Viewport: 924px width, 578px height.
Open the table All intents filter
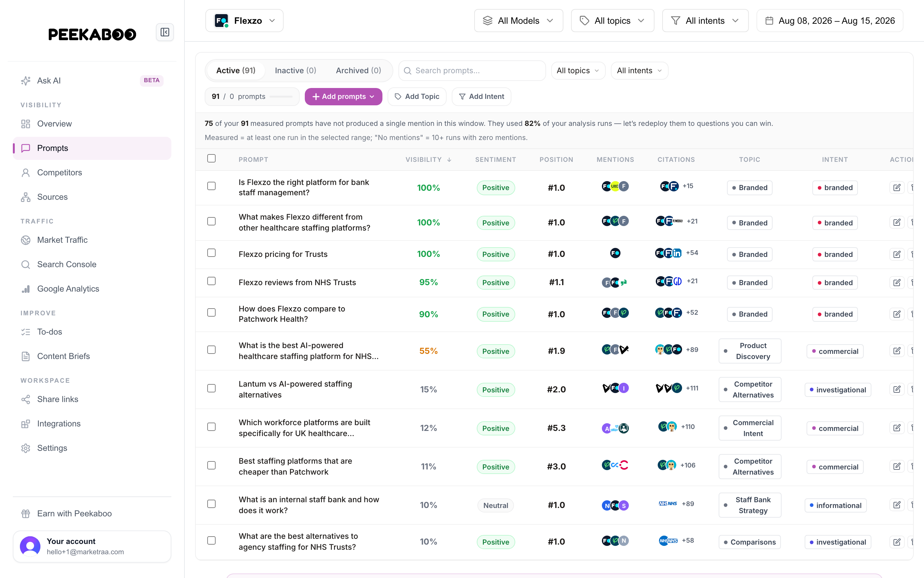[639, 71]
